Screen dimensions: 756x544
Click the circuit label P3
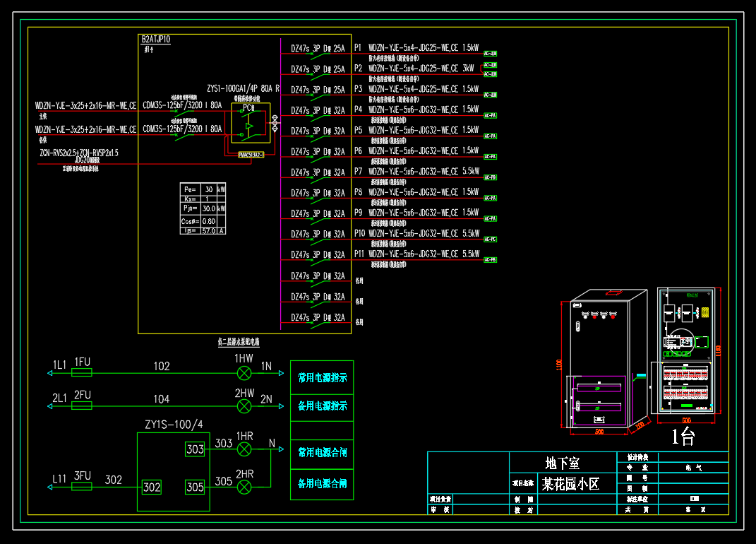point(358,89)
